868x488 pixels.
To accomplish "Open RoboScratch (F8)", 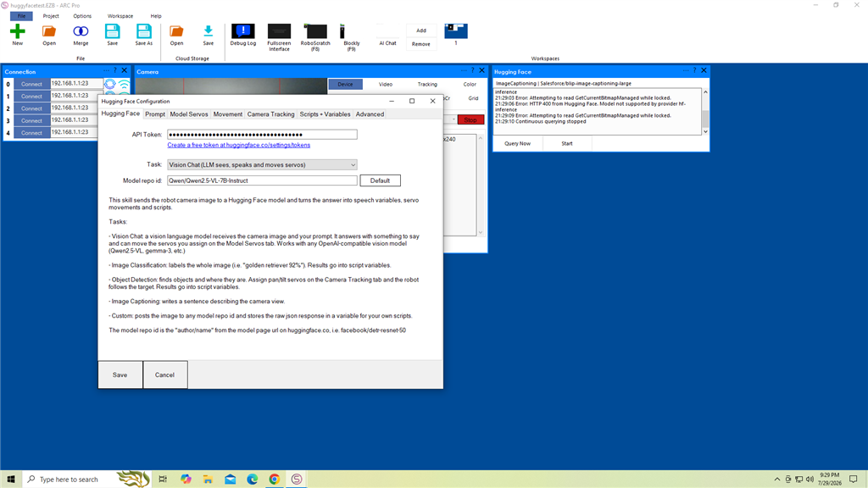I will pyautogui.click(x=315, y=37).
